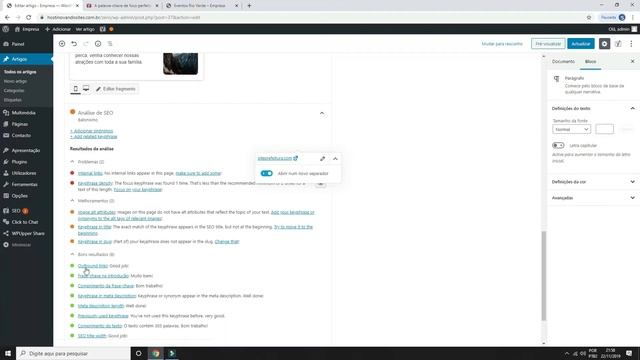
Task: Click Categorias submenu item
Action: [14, 91]
